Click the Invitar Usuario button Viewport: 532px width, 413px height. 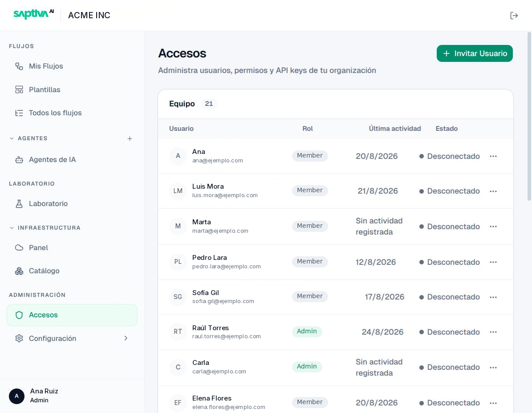pos(474,53)
